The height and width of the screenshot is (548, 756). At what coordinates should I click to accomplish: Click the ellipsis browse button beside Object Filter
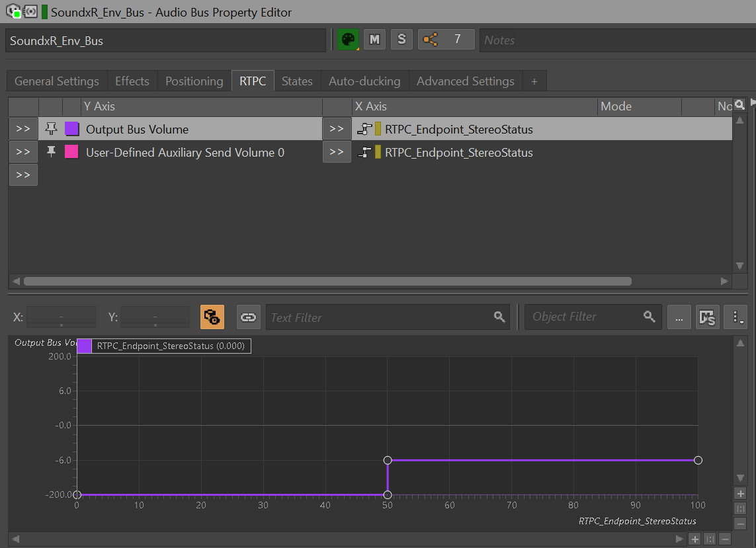pos(679,317)
